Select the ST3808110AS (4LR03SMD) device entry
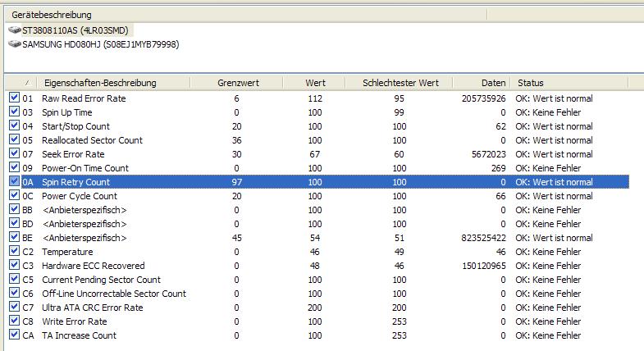 point(75,30)
